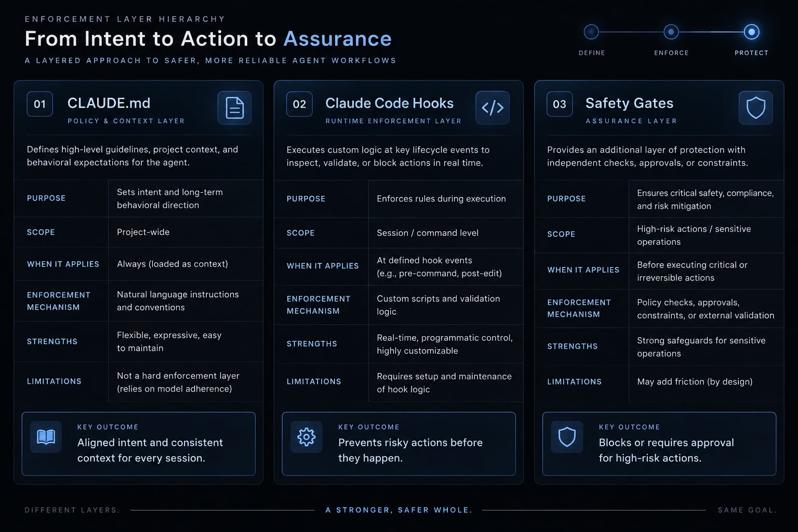Screen dimensions: 798x532
Task: Click the ENFORCE step label
Action: tap(671, 53)
